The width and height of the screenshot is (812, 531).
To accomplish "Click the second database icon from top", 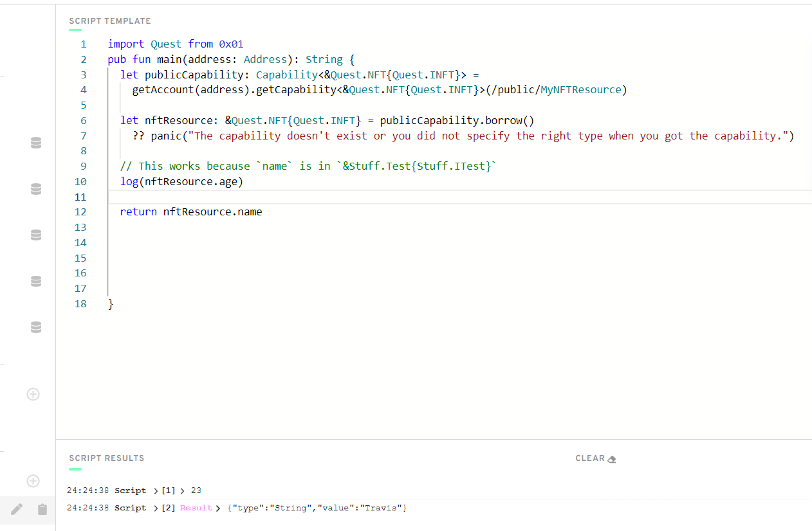I will point(36,189).
